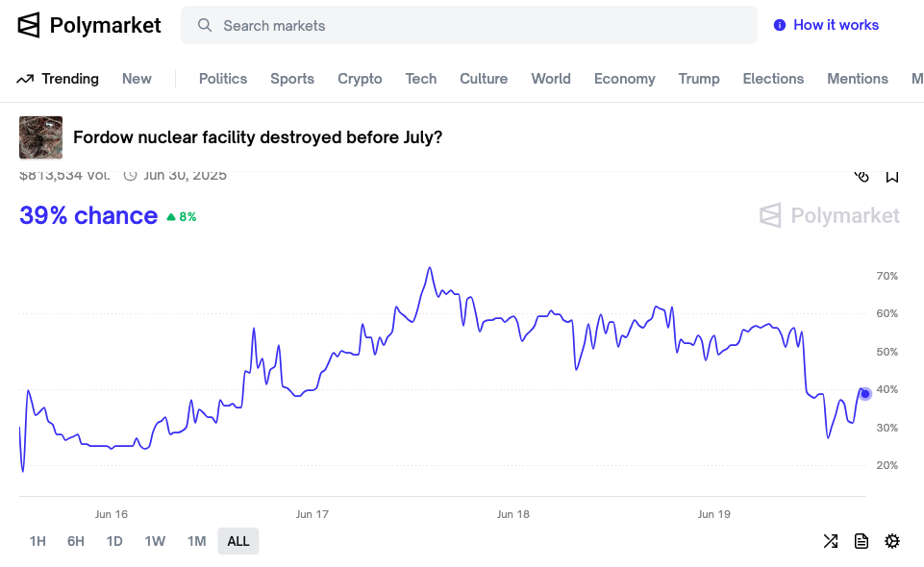Viewport: 924px width, 567px height.
Task: Click the 20% axis label
Action: point(887,466)
